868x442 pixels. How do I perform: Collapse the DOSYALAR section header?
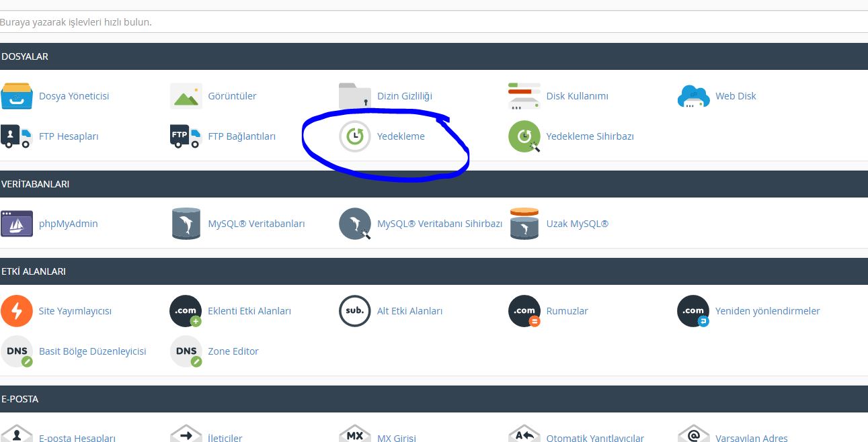(x=434, y=56)
